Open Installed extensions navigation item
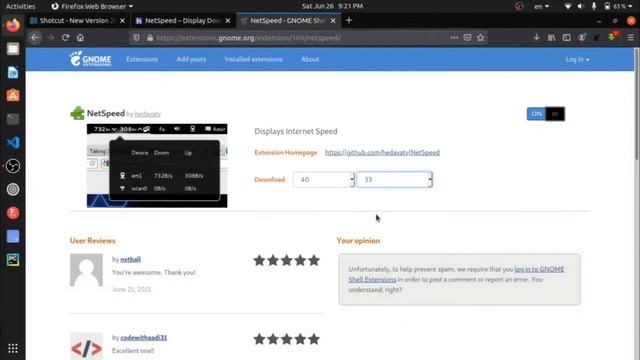Image resolution: width=640 pixels, height=360 pixels. (253, 59)
